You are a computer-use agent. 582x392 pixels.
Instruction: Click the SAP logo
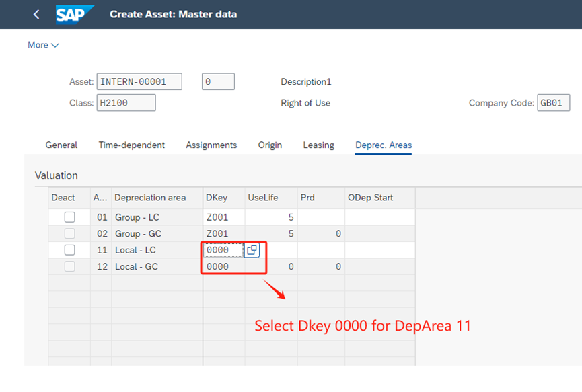(x=74, y=14)
